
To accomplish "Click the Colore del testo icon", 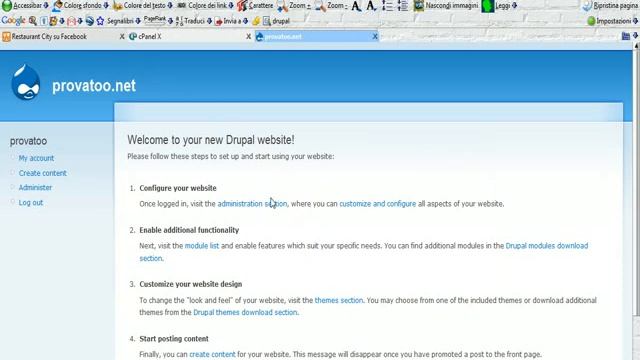I will [x=118, y=6].
